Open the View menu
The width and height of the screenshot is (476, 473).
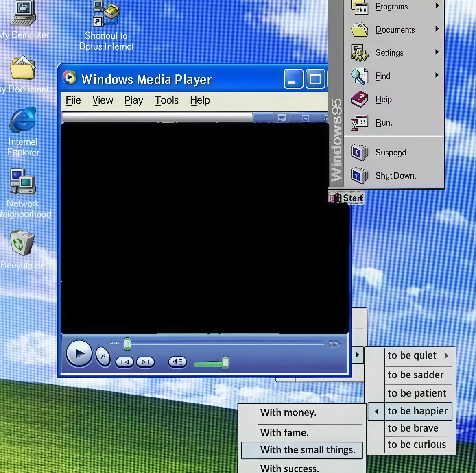pos(103,100)
